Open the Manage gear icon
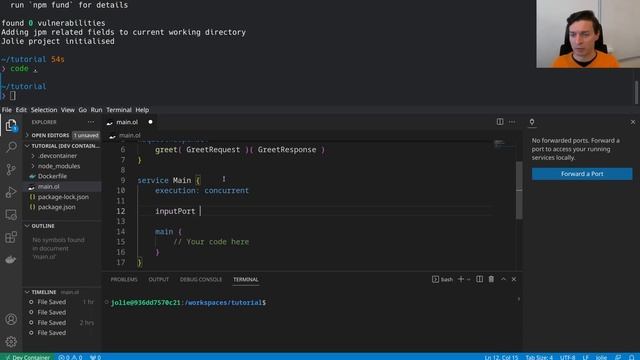The width and height of the screenshot is (640, 360). pyautogui.click(x=11, y=342)
